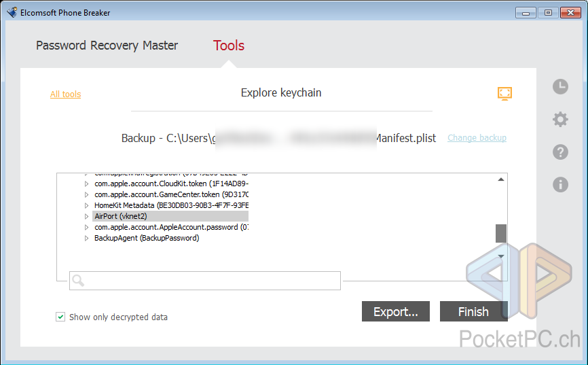Select com.apple.account.GameCenter.token row
Image resolution: width=588 pixels, height=365 pixels.
171,194
